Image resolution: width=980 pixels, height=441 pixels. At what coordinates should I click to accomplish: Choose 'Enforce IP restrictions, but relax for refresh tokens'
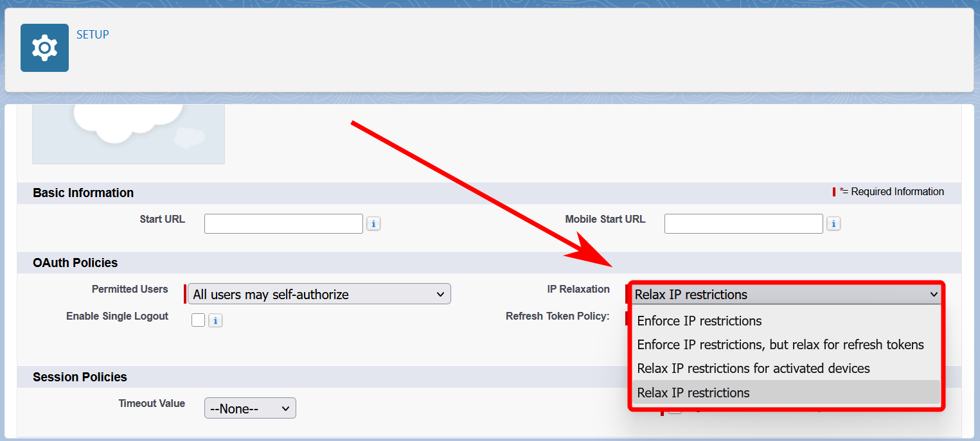pyautogui.click(x=780, y=345)
